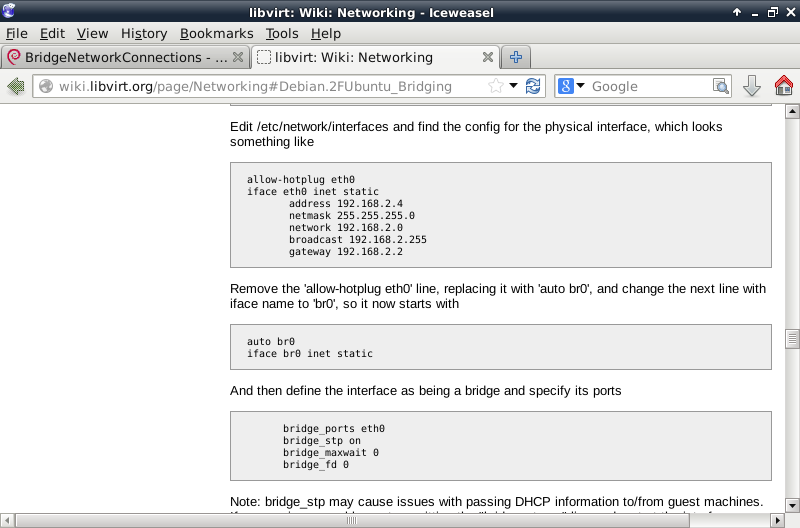This screenshot has height=528, width=800.
Task: Expand the URL history dropdown arrow
Action: point(514,87)
